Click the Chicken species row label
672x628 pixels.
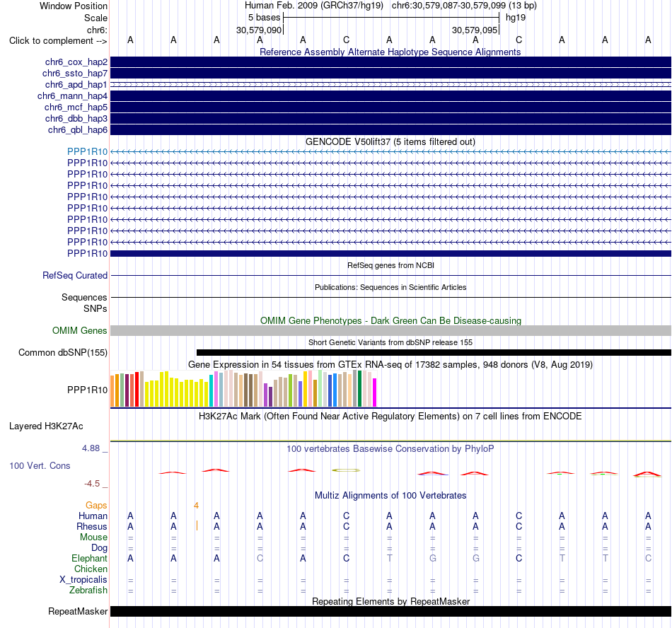pos(91,569)
